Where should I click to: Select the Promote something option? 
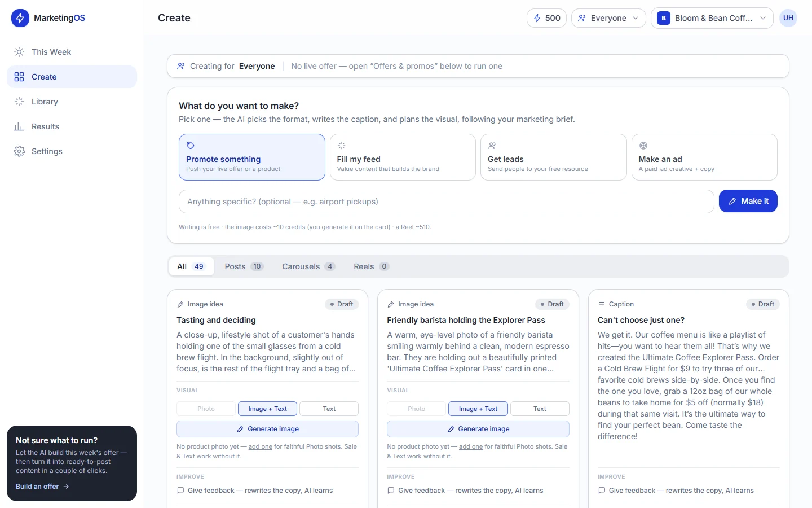[252, 157]
